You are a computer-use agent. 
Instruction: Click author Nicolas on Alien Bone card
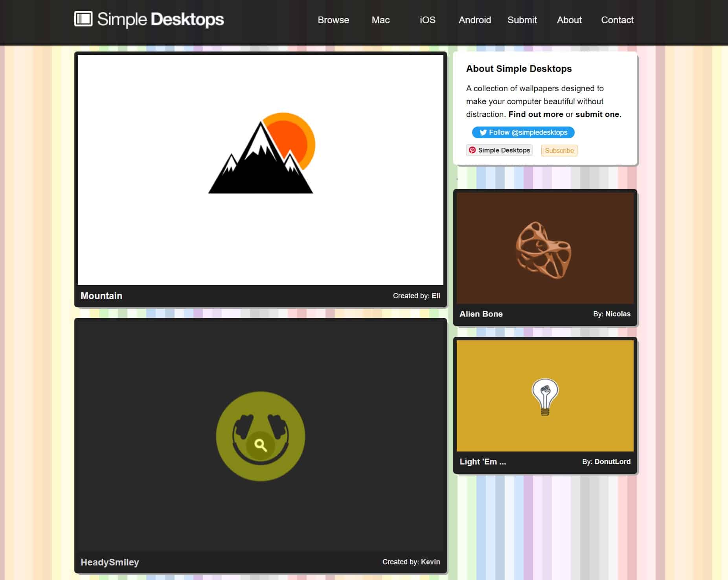coord(618,314)
